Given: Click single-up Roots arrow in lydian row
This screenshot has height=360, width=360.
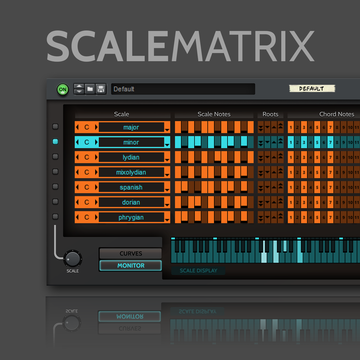Looking at the screenshot, I should pyautogui.click(x=274, y=157).
